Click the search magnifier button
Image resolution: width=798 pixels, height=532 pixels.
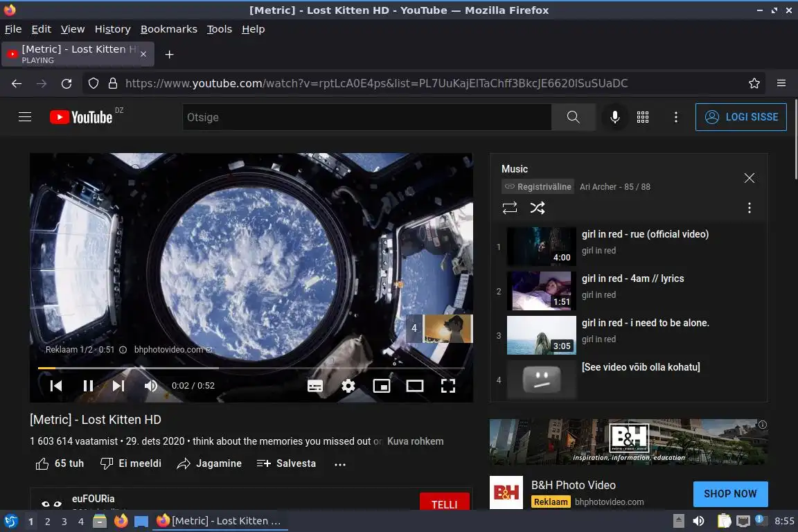pyautogui.click(x=573, y=117)
